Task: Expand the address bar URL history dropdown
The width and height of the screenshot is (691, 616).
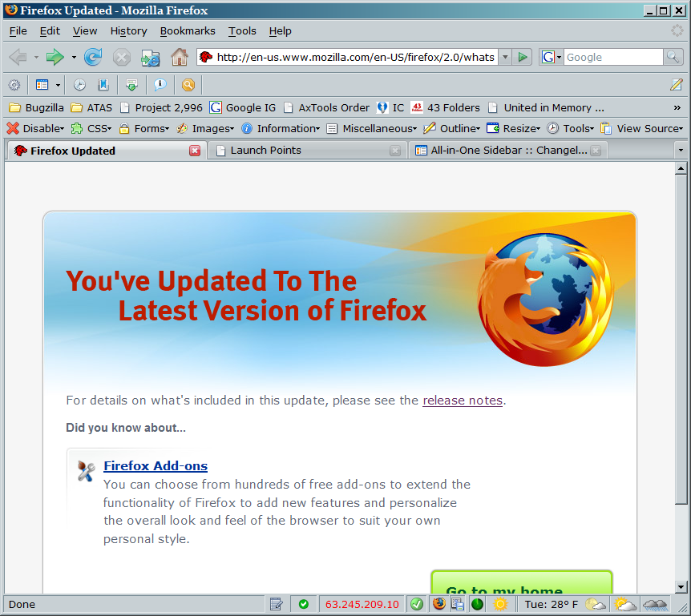Action: tap(506, 57)
